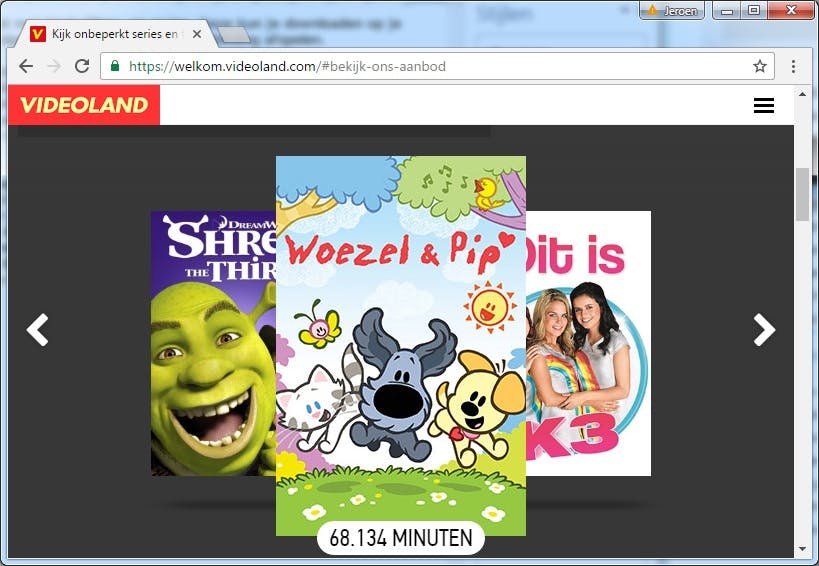
Task: Click the browser forward arrow
Action: (x=54, y=66)
